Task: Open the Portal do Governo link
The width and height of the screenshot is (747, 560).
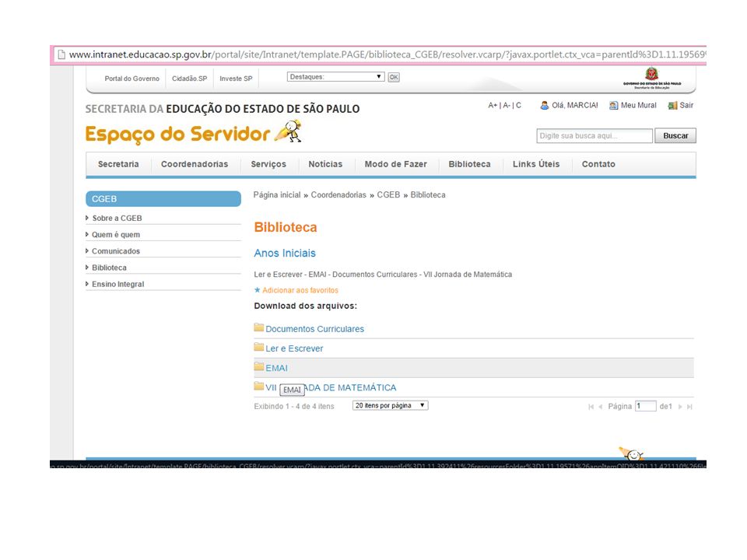Action: coord(132,79)
